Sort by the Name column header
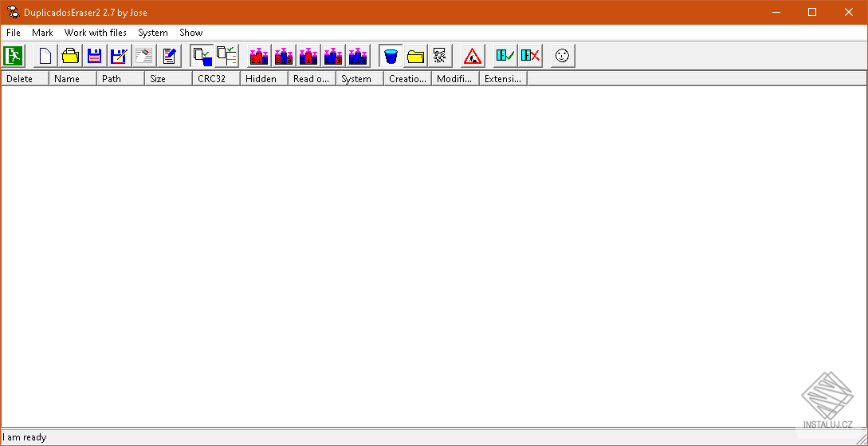Screen dimensions: 868x446 pos(73,79)
